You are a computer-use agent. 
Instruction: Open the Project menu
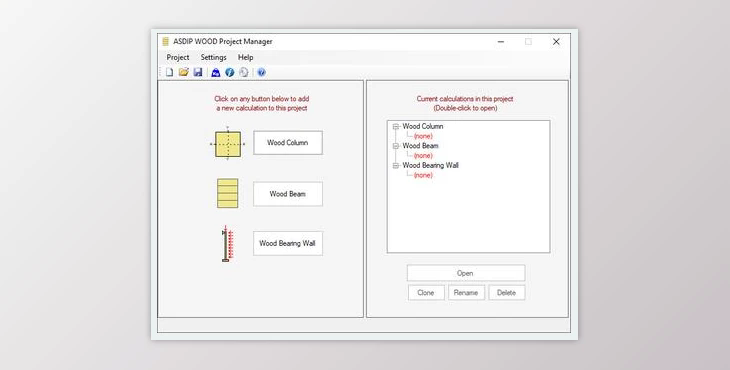click(x=178, y=57)
